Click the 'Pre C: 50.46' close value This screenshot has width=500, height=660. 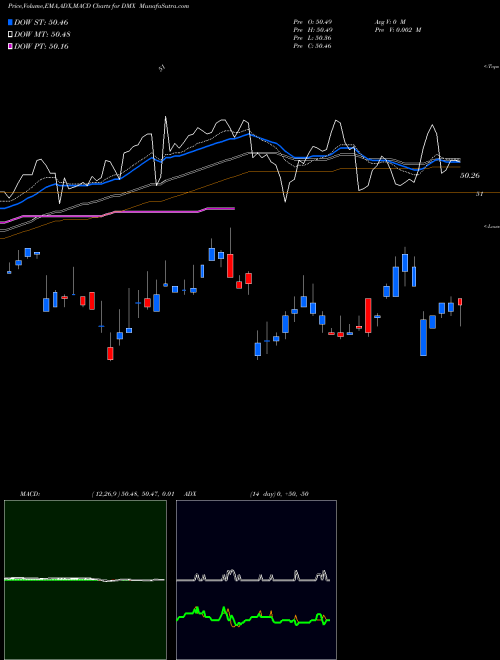313,46
